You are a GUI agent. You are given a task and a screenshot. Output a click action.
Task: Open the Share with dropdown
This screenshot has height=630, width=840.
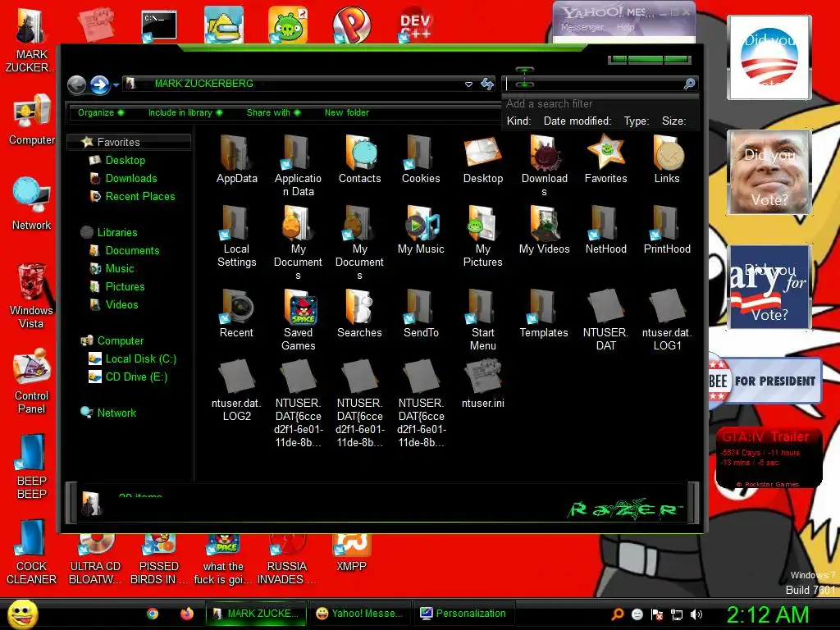[x=273, y=112]
